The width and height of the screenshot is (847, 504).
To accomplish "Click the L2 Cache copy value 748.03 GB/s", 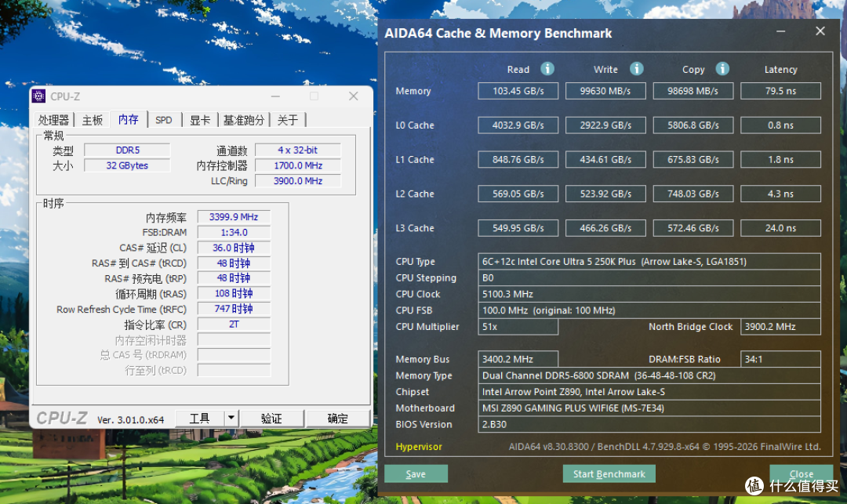I will (693, 194).
